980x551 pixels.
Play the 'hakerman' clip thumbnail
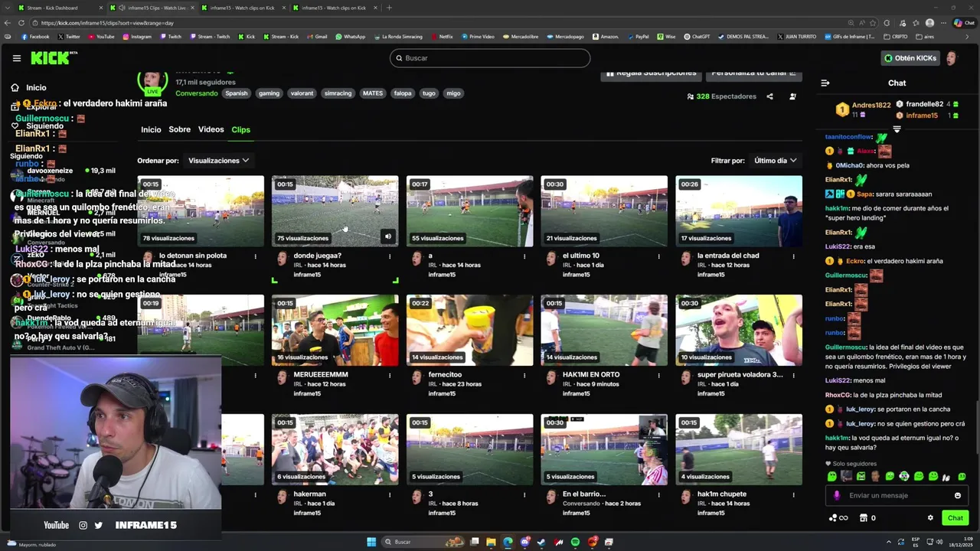(x=335, y=449)
